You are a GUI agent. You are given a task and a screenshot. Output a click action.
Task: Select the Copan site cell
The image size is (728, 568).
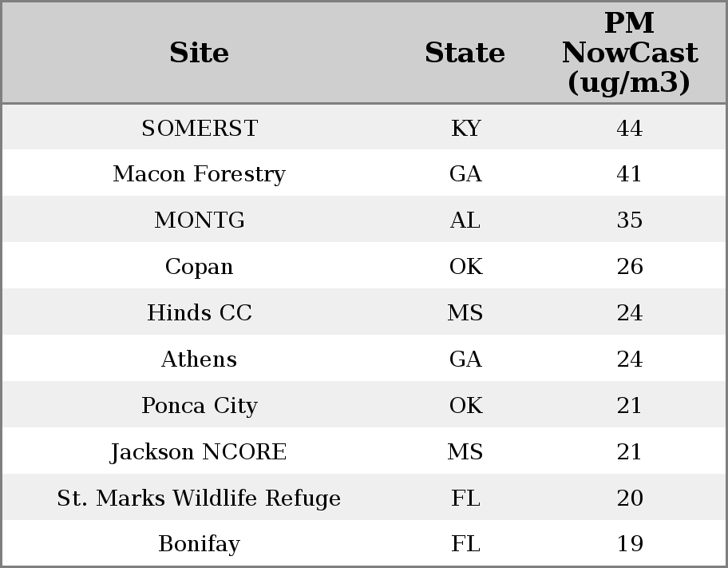pos(199,267)
